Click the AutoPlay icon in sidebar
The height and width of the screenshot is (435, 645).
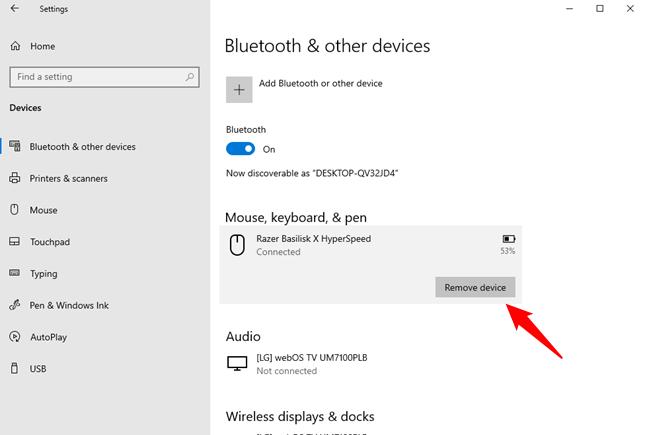15,337
